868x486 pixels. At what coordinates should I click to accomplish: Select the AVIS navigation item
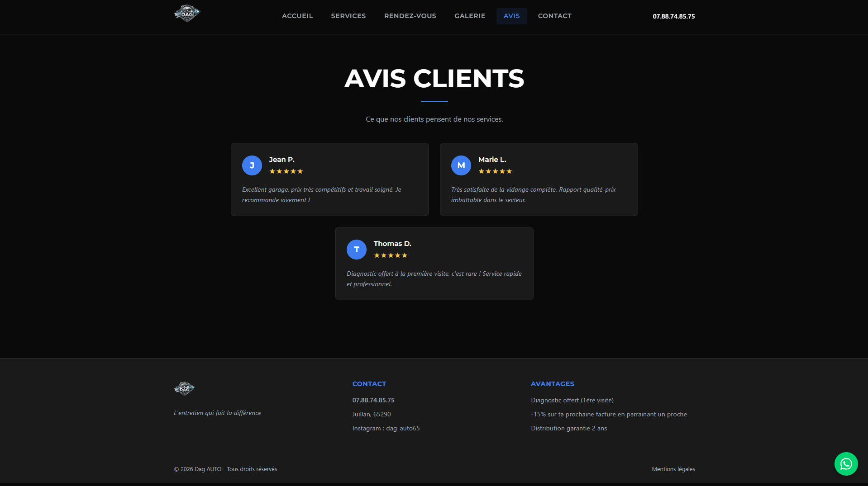(x=511, y=16)
